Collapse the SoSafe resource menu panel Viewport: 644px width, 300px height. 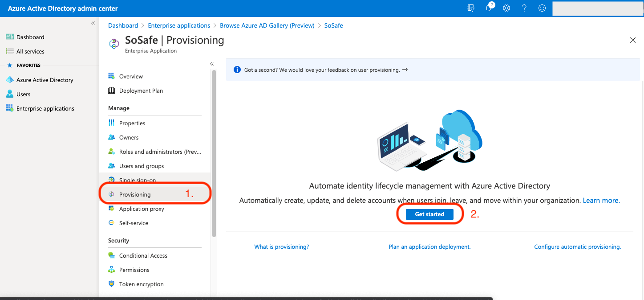pos(212,64)
